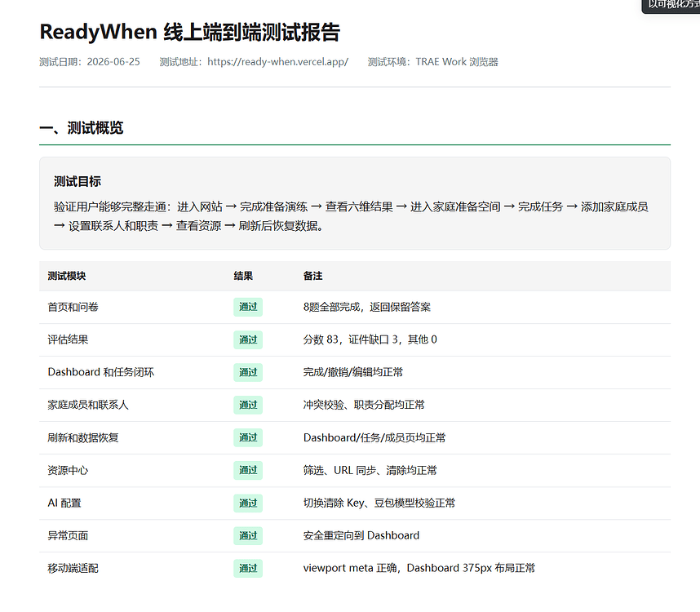
Task: Click the note "8题全部完成，返回保留答案"
Action: coord(367,307)
